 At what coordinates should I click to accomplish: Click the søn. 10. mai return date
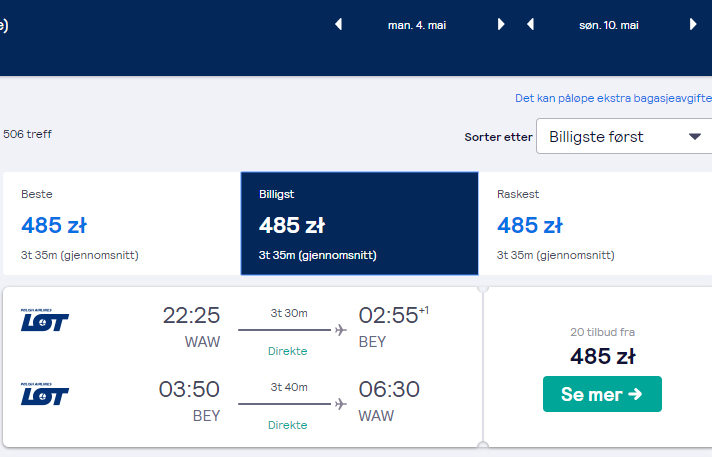coord(609,25)
